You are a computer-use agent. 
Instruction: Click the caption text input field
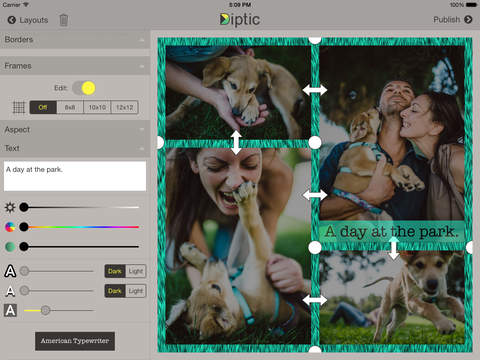tap(75, 176)
